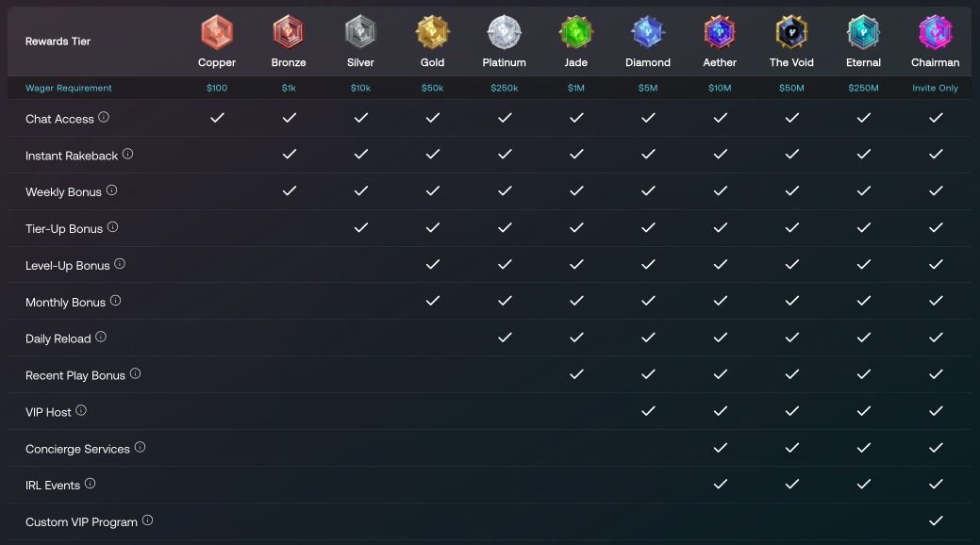Screen dimensions: 980x545
Task: Click the Concierge Services feature label
Action: point(77,449)
